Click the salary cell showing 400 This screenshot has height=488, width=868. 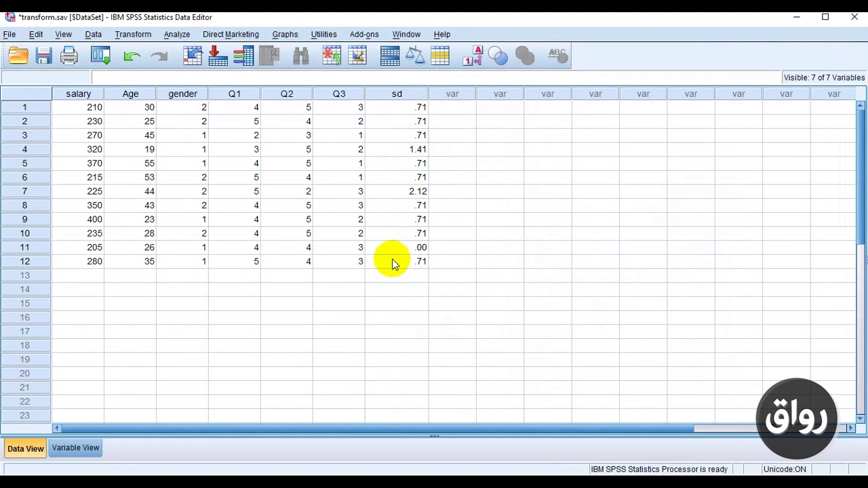[x=78, y=220]
